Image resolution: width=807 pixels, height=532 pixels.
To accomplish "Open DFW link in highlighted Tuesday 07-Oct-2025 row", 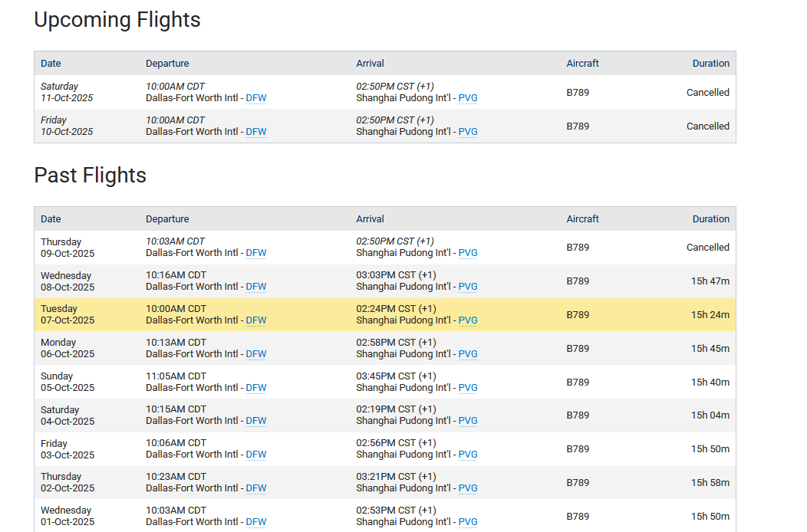I will (256, 320).
